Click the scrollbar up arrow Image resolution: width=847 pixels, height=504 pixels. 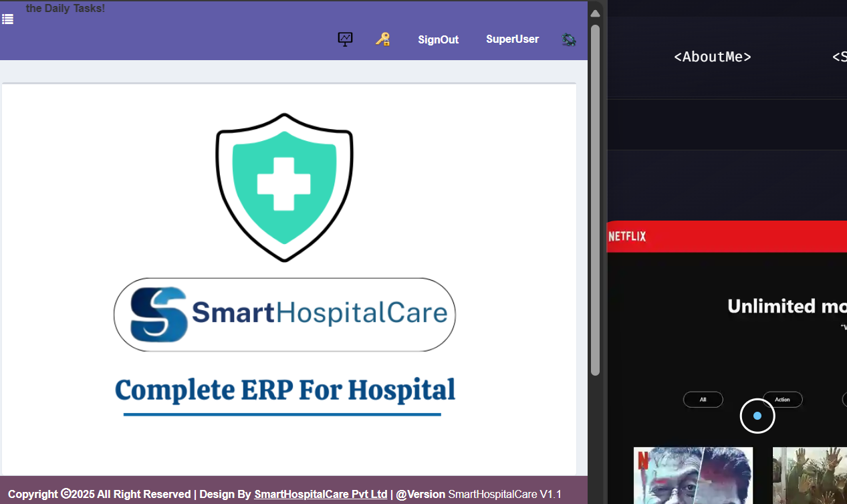coord(595,13)
